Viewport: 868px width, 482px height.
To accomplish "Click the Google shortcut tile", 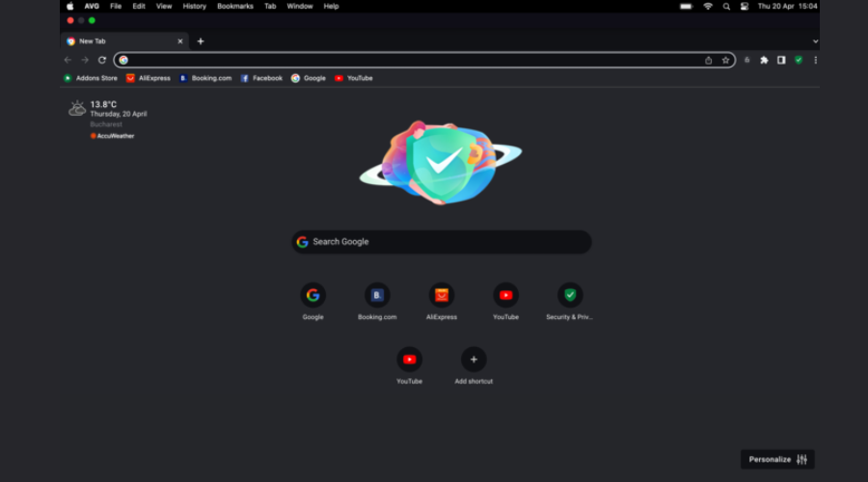I will tap(312, 302).
